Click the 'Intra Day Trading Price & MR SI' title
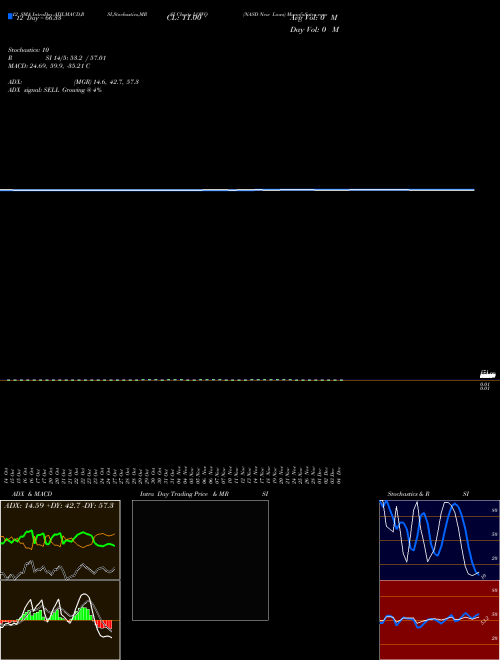500x660 pixels. coord(204,494)
